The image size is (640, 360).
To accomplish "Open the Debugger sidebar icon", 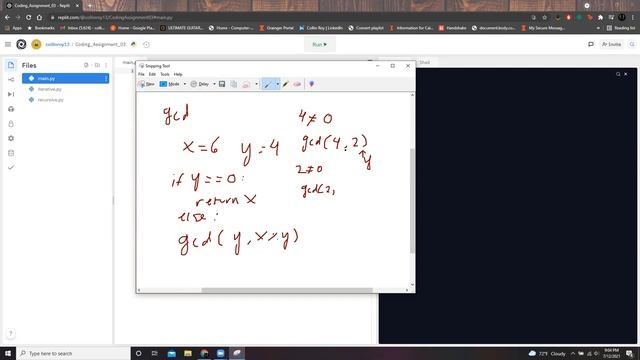I will coord(11,94).
